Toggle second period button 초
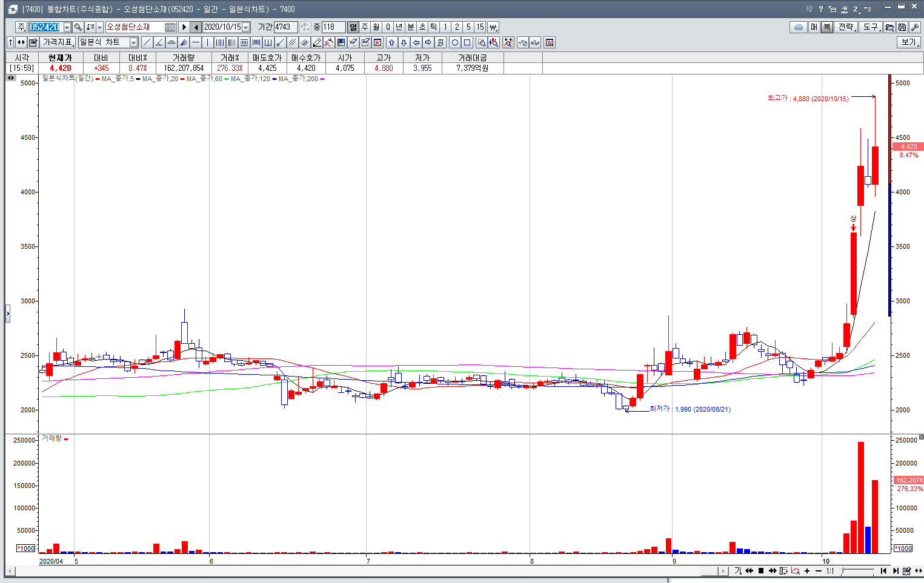The image size is (924, 583). pyautogui.click(x=422, y=27)
